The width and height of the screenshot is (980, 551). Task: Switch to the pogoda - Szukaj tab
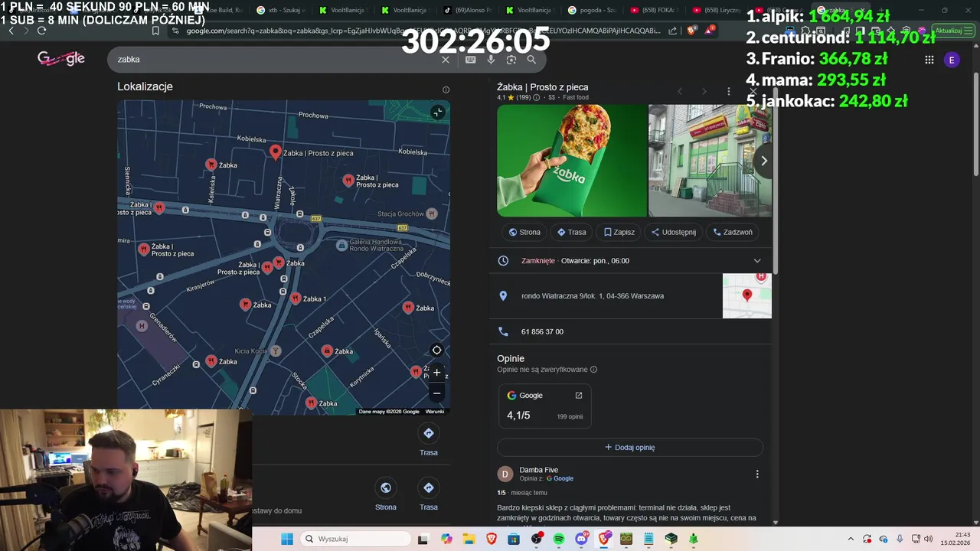coord(593,10)
